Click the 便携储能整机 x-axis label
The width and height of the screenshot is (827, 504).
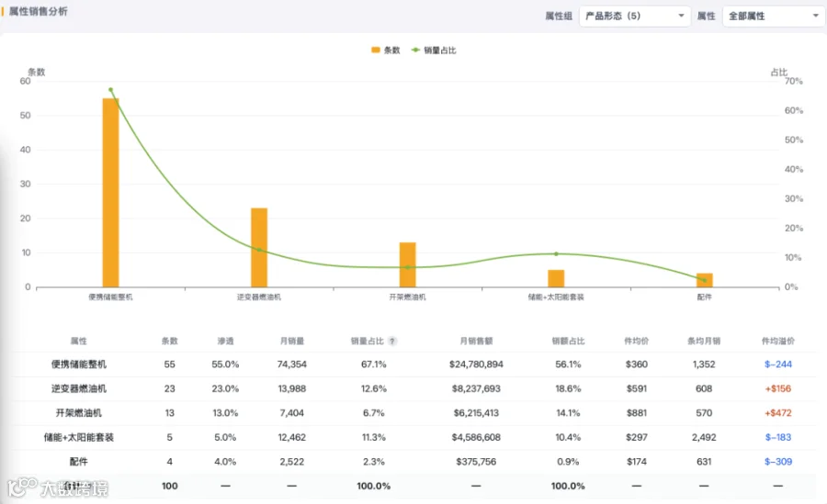point(111,297)
